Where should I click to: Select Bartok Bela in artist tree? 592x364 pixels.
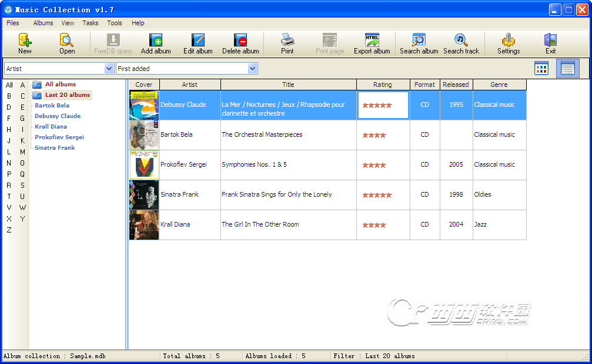tap(52, 105)
